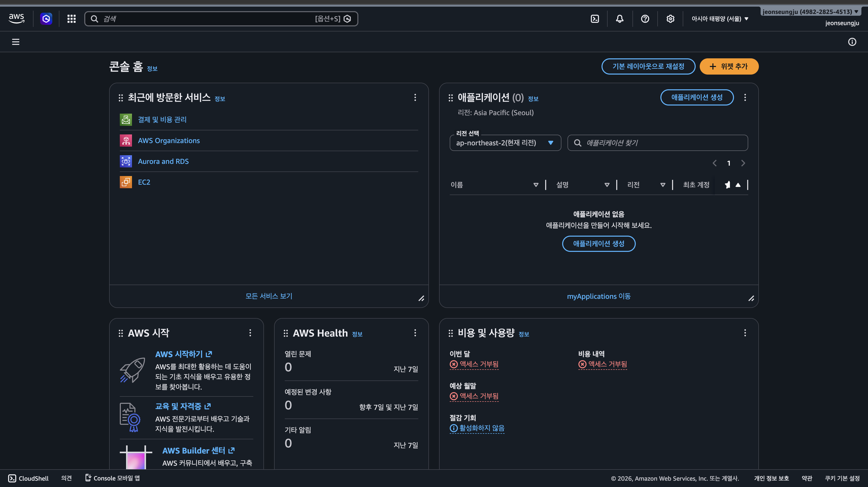868x487 pixels.
Task: Click the 위젯 추가 button
Action: (729, 66)
